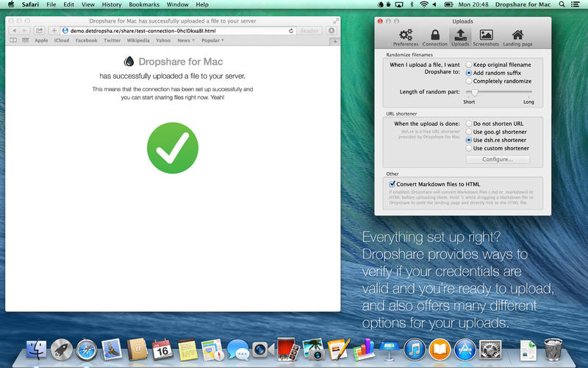Click the volume icon in menu bar
The image size is (588, 368).
click(x=434, y=4)
